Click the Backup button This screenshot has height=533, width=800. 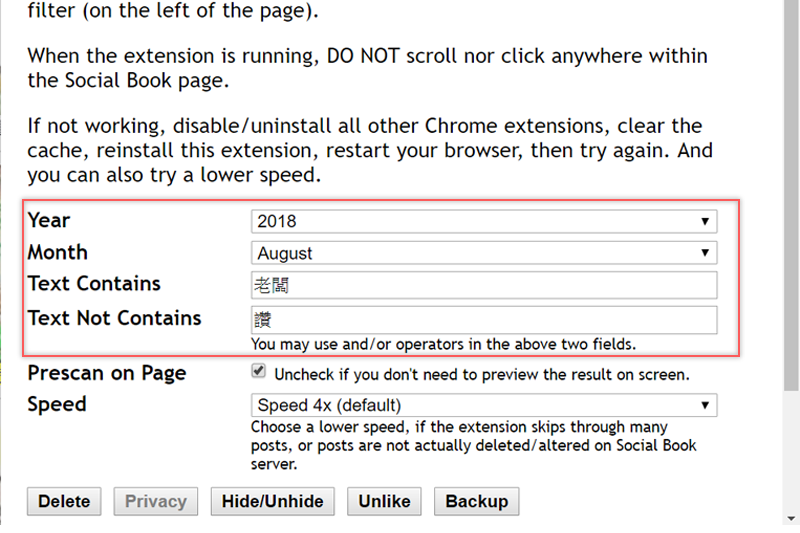[x=477, y=501]
